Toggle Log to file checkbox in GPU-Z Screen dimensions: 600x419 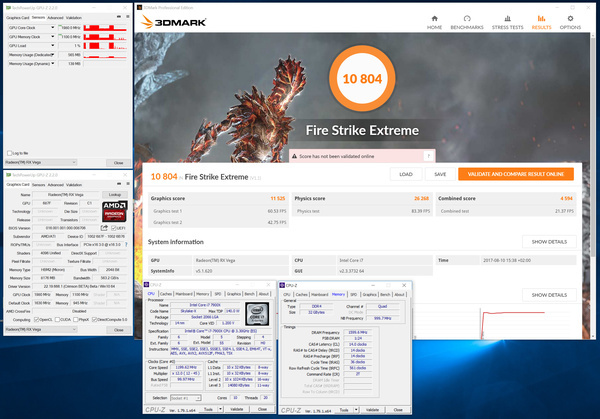tap(10, 153)
